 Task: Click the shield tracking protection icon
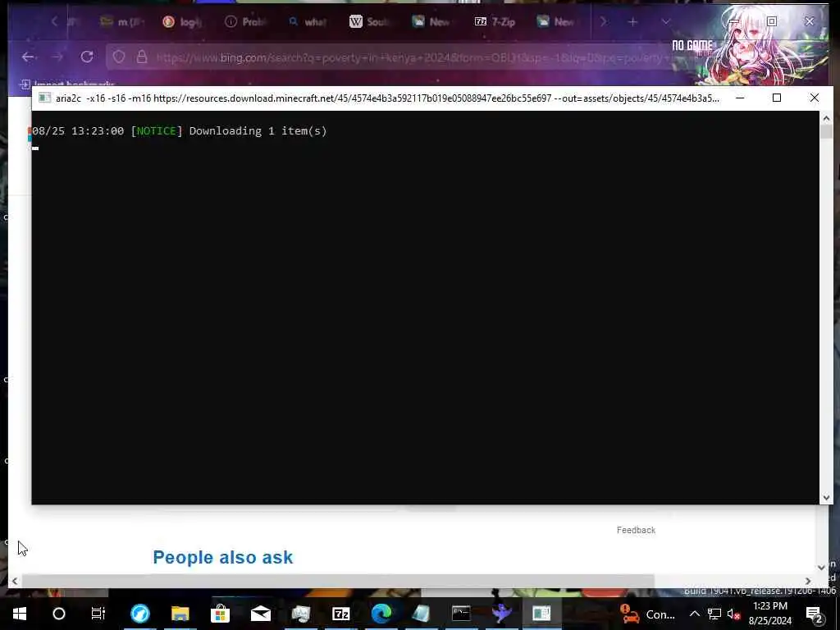coord(119,57)
